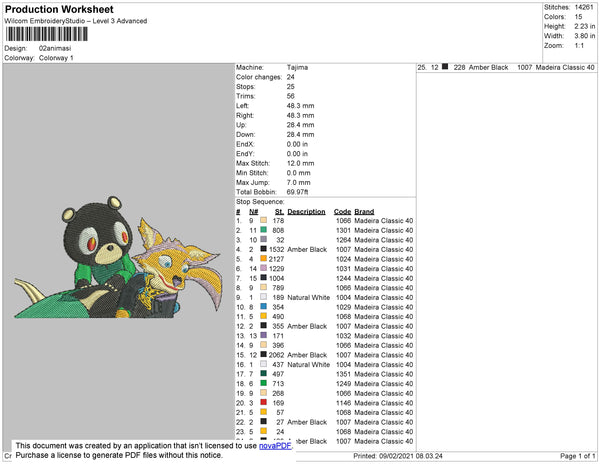Click the 'Description' column header
Viewport: 600px width, 464px height.
pyautogui.click(x=307, y=212)
